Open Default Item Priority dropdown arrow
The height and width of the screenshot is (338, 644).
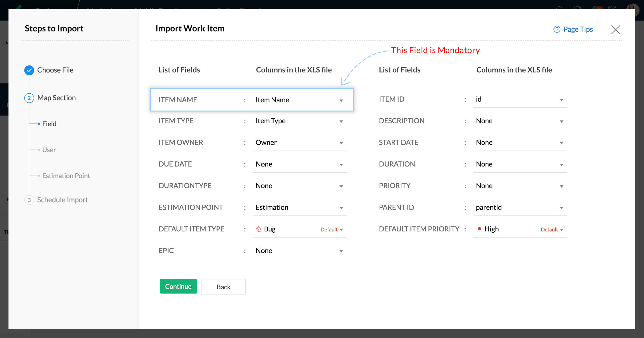[x=561, y=230]
